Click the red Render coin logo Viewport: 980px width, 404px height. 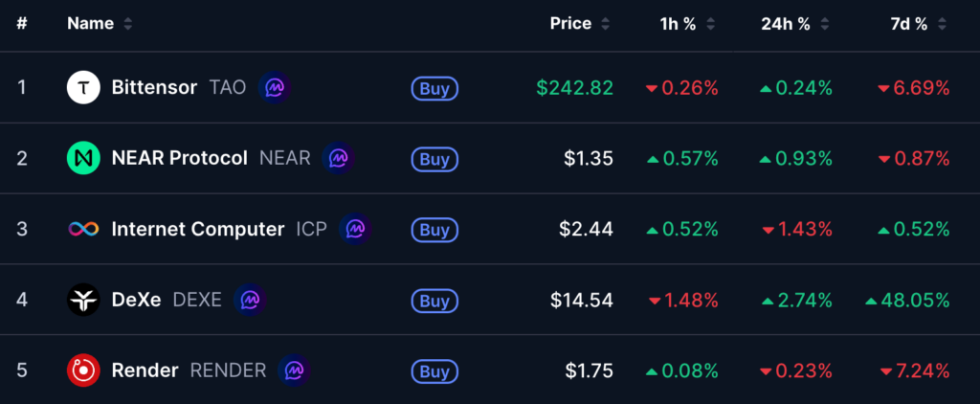click(x=83, y=370)
